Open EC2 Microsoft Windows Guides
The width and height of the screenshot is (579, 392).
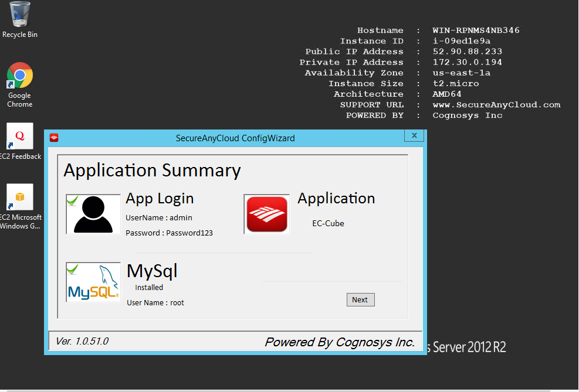(x=19, y=197)
